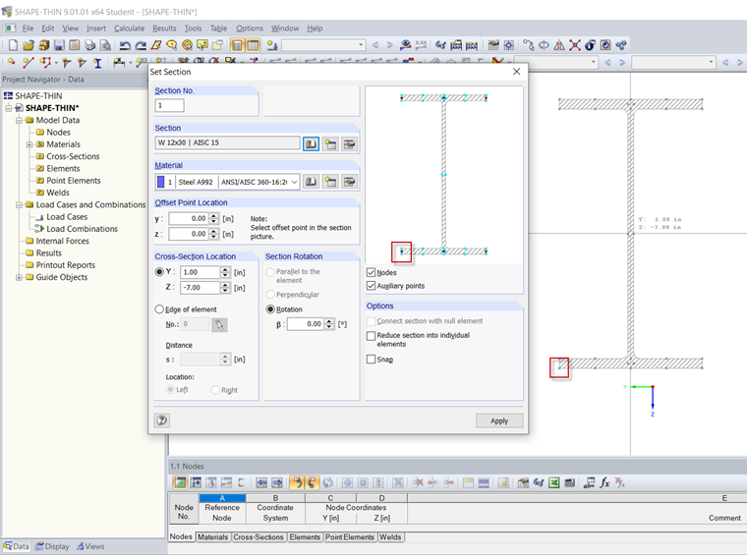Image resolution: width=747 pixels, height=560 pixels.
Task: Open the Print Preview icon
Action: 105,45
